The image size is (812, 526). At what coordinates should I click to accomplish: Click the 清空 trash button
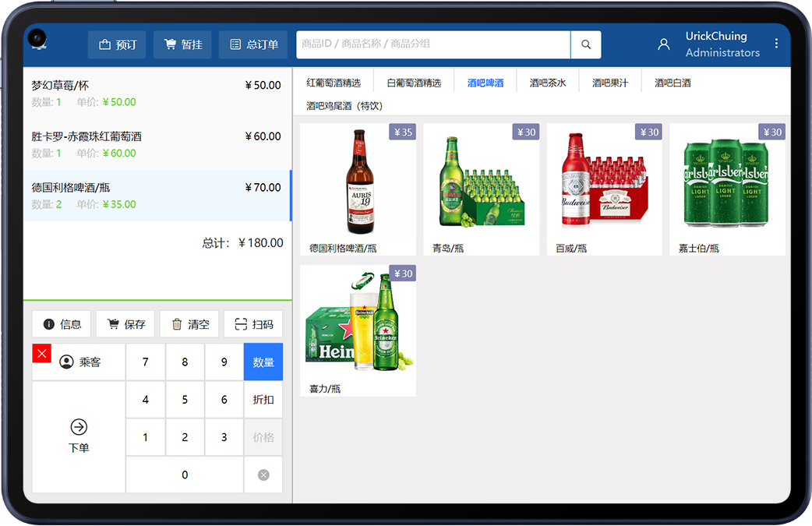tap(189, 324)
